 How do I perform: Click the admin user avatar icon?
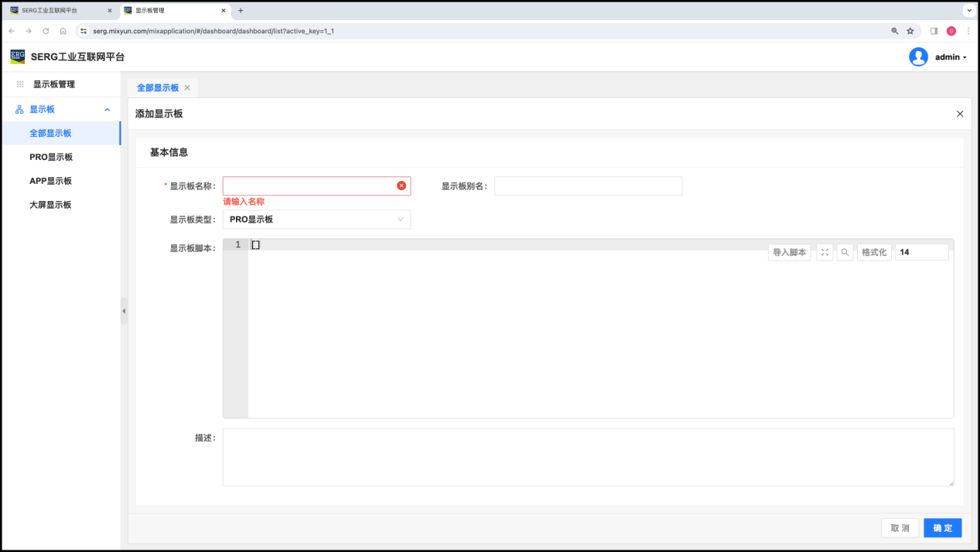point(918,57)
